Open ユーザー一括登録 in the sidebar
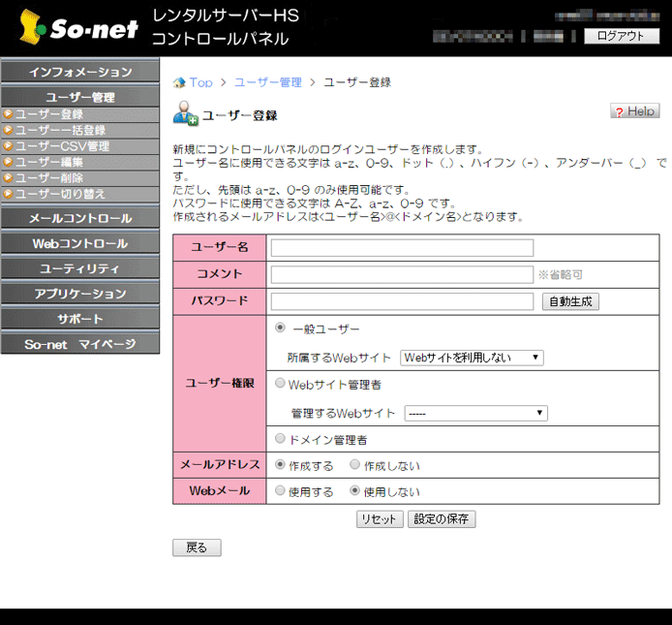Image resolution: width=672 pixels, height=625 pixels. click(x=59, y=130)
